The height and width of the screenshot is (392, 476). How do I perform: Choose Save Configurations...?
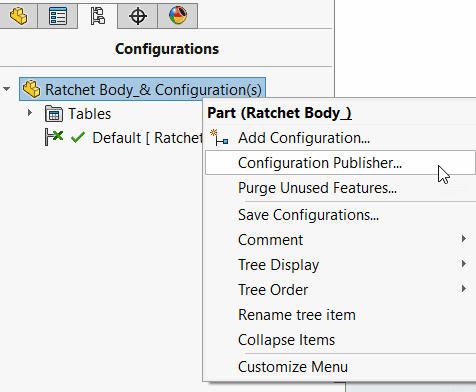[x=340, y=215]
